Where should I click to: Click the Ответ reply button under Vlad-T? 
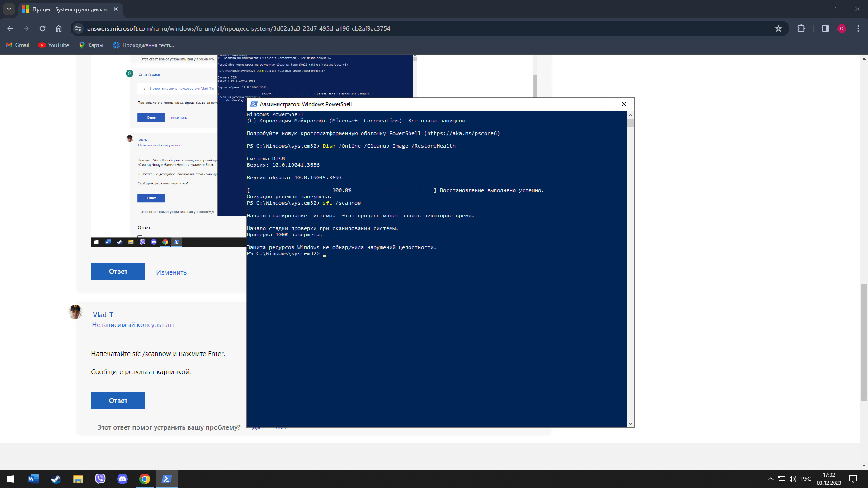pyautogui.click(x=118, y=400)
